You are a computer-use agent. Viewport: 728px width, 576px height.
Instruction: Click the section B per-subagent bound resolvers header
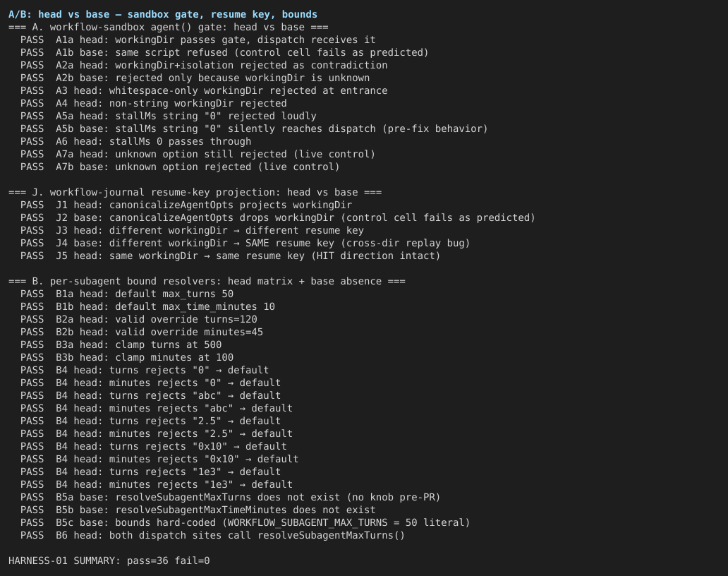(x=207, y=282)
